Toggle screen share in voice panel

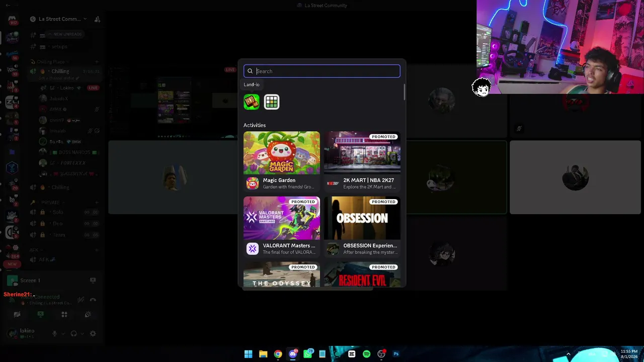[x=41, y=314]
